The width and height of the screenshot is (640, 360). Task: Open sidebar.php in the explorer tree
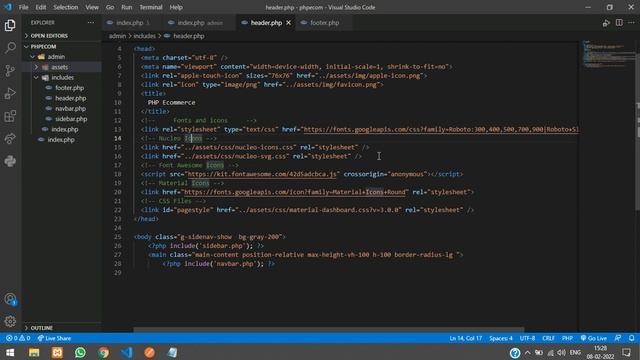click(x=71, y=119)
